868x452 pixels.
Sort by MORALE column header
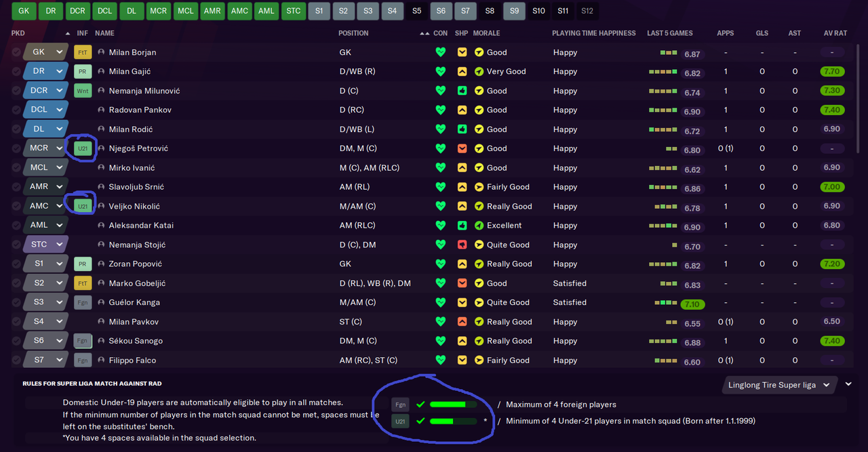486,33
